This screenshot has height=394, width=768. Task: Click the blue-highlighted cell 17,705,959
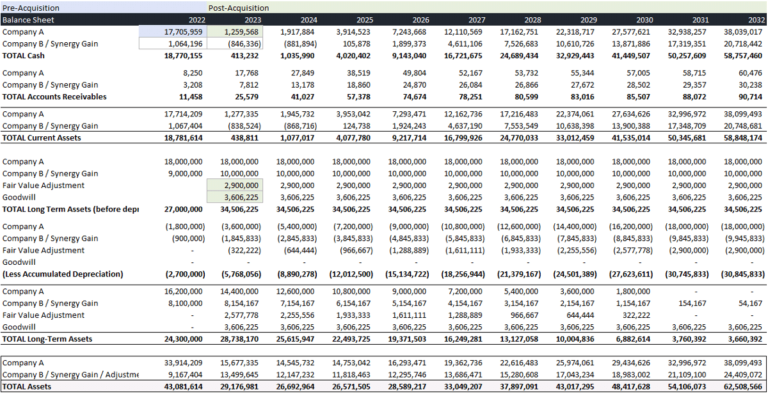coord(173,32)
